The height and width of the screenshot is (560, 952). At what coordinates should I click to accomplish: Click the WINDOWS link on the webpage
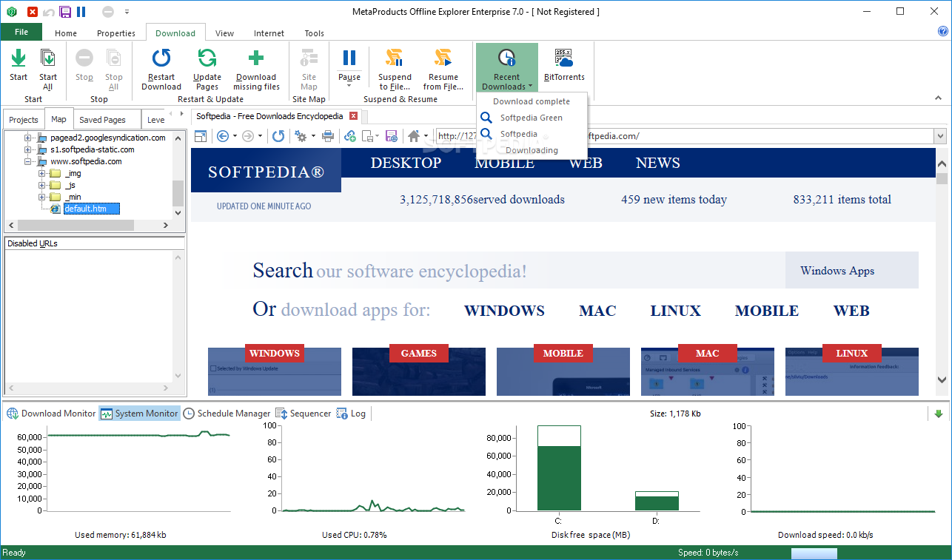tap(504, 311)
